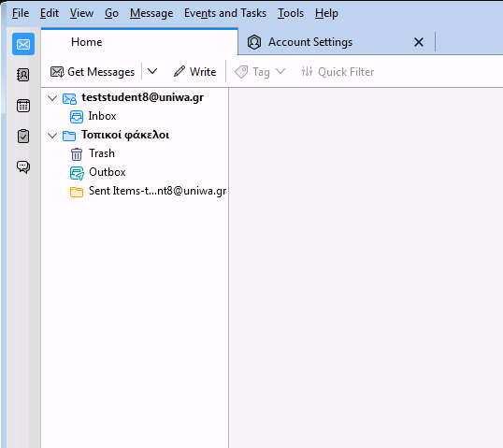Open the Calendar sidebar icon
Image resolution: width=503 pixels, height=448 pixels.
tap(23, 106)
